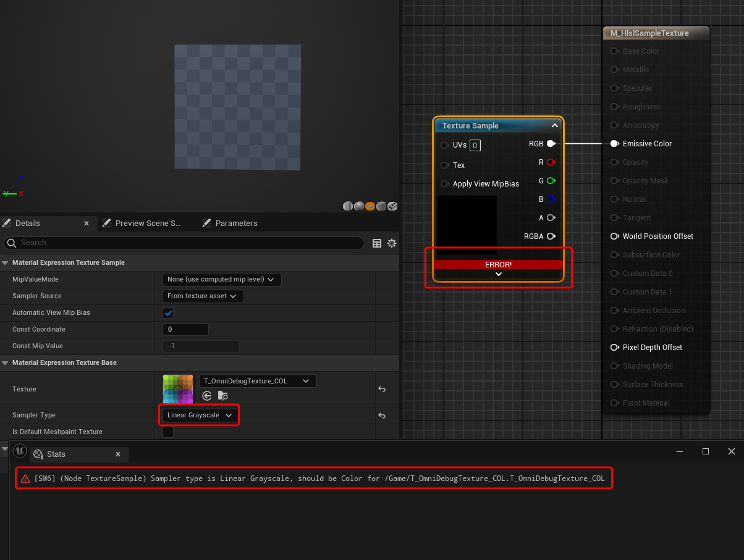Open the Linear Grayscale Sampler Type dropdown

[199, 416]
